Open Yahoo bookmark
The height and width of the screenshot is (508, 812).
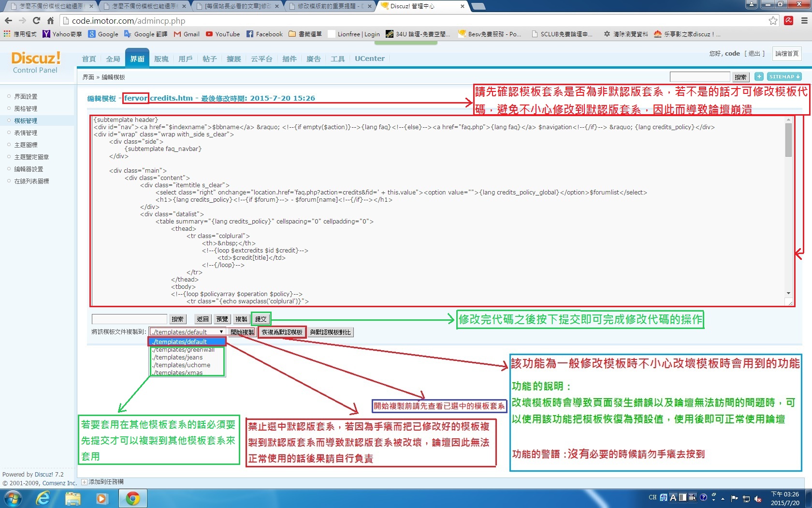pos(62,34)
